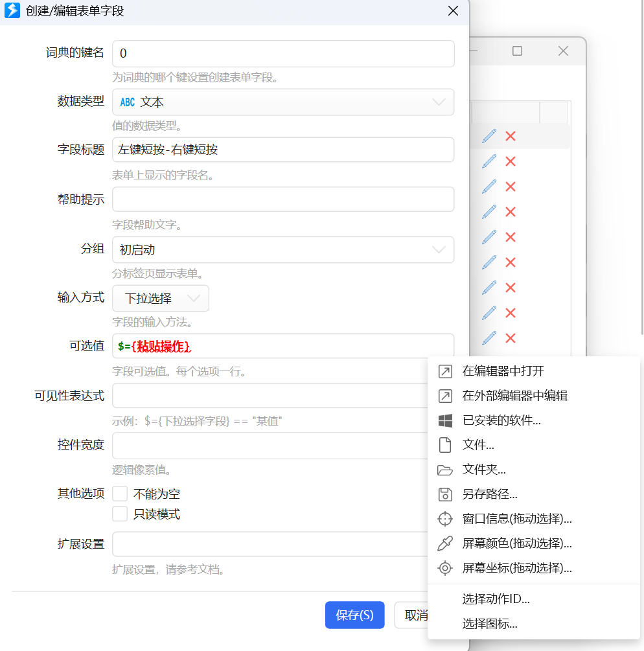The image size is (644, 651).
Task: Click third row red delete X in background window
Action: (x=511, y=187)
